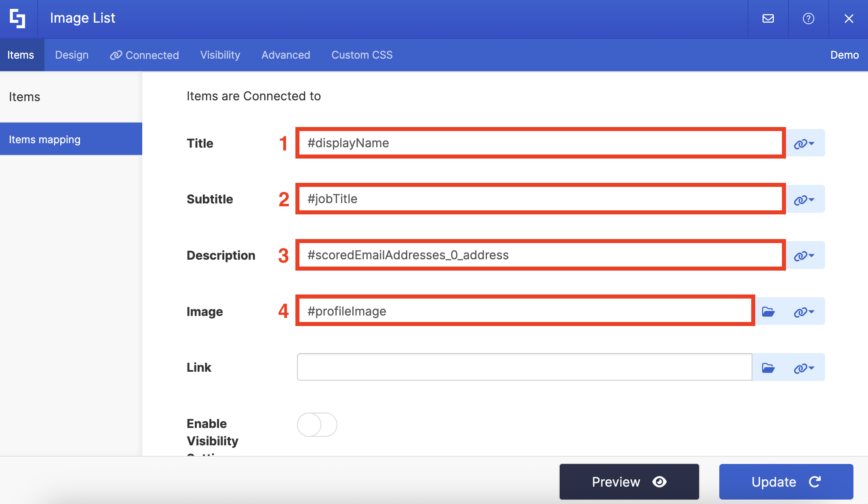Open folder browser for Image field
Screen dimensions: 868x504
pyautogui.click(x=768, y=311)
